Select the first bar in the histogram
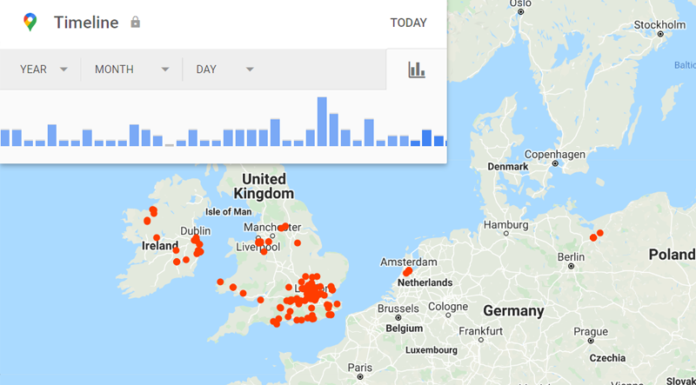The height and width of the screenshot is (385, 696). pyautogui.click(x=5, y=138)
